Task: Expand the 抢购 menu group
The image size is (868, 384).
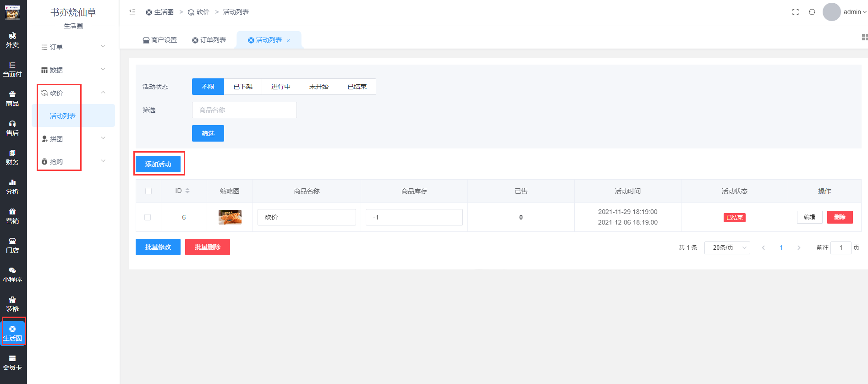Action: (x=73, y=161)
